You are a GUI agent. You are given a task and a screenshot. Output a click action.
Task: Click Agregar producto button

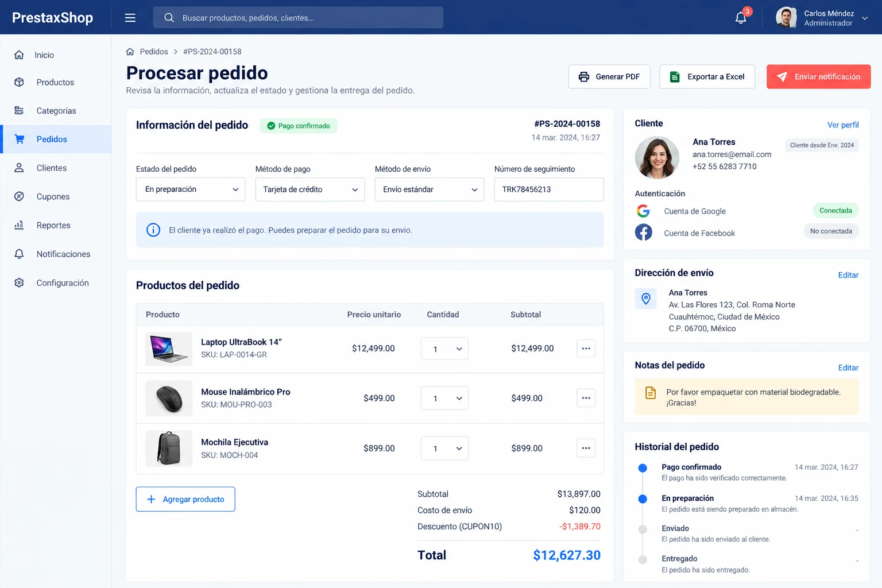(185, 499)
